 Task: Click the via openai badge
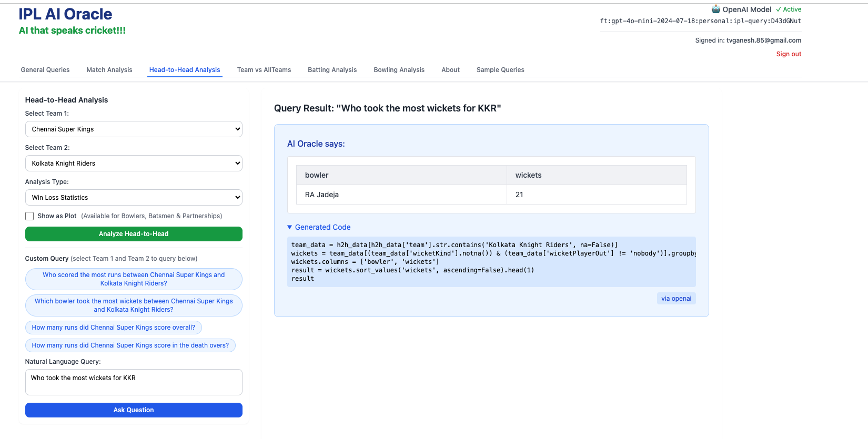click(676, 299)
